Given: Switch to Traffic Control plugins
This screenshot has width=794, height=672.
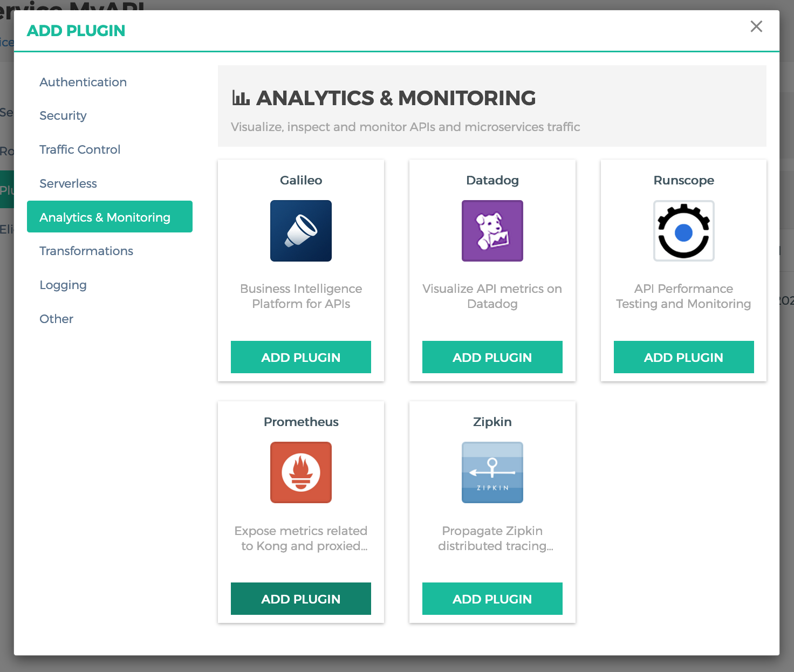Looking at the screenshot, I should (x=80, y=149).
